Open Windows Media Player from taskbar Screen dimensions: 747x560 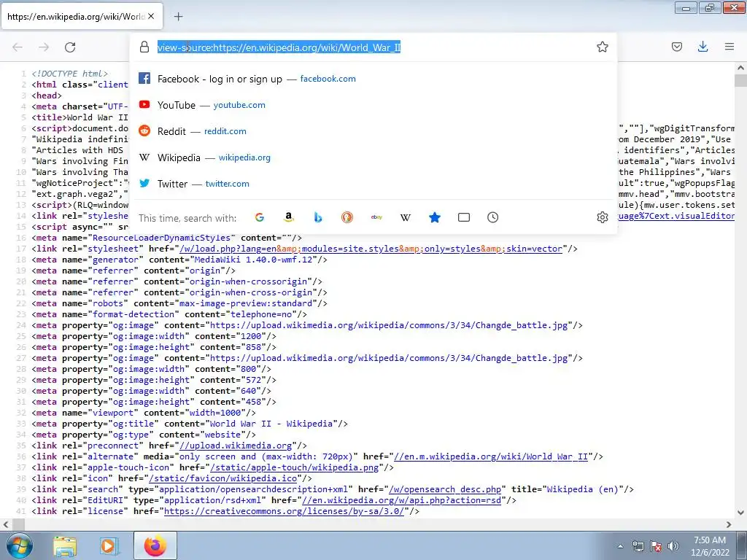coord(109,545)
